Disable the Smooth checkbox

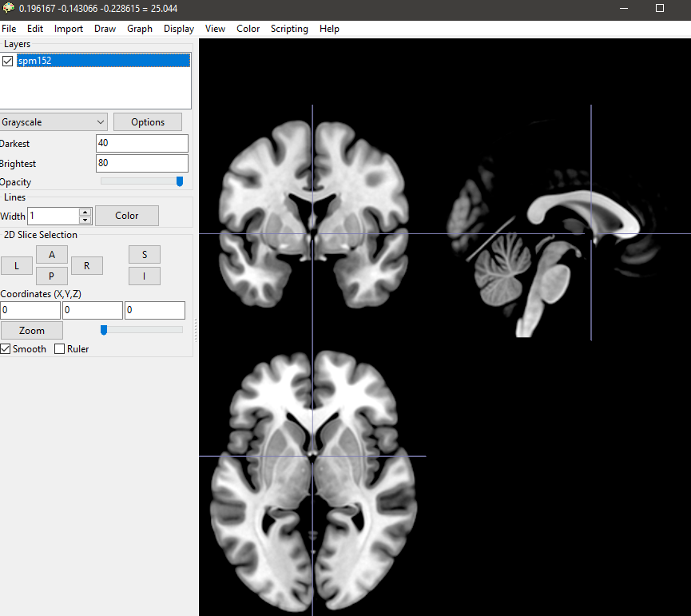click(x=6, y=349)
